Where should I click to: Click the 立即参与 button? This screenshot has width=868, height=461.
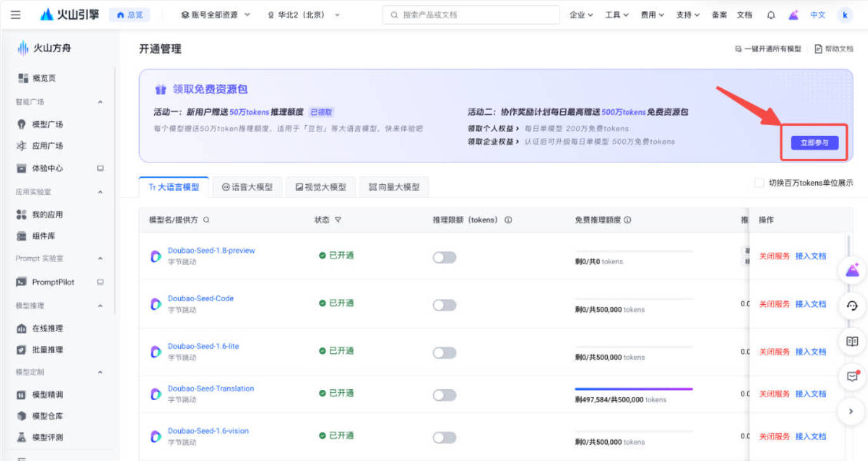(x=815, y=143)
